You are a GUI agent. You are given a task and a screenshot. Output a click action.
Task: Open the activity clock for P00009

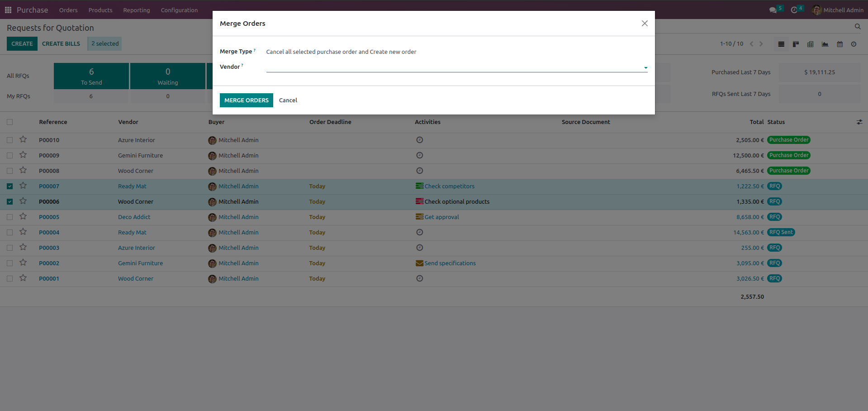point(420,155)
